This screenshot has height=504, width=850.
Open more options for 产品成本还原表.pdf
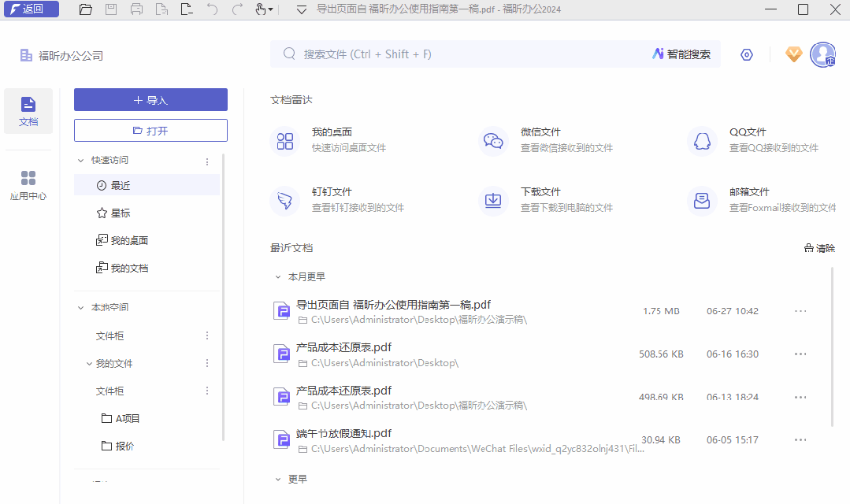[800, 354]
